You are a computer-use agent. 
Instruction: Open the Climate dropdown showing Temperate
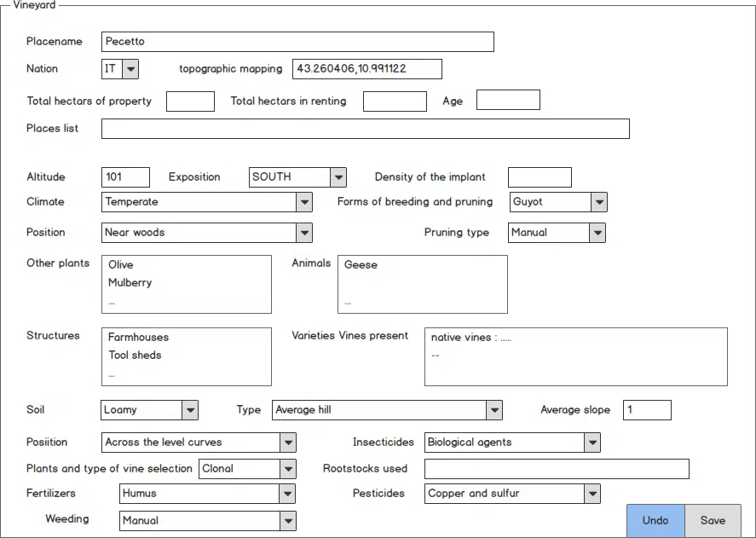pos(207,202)
